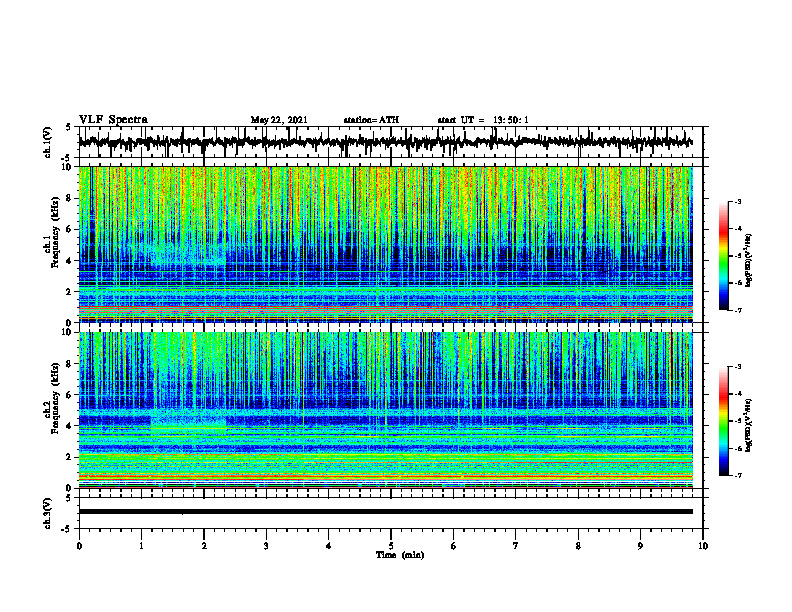Screen dimensions: 792x612
Task: Click the ch.2 spectrogram color scale bar
Action: [x=723, y=421]
